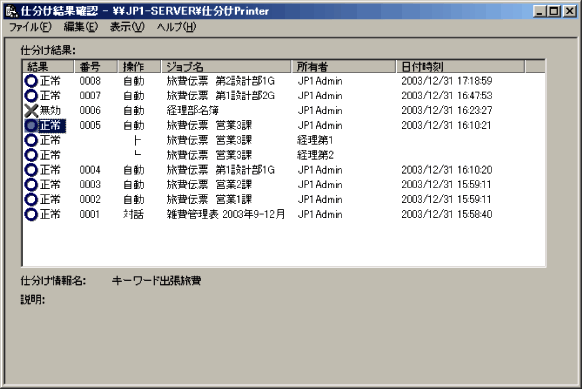
Task: Click the 操作 column header
Action: [140, 67]
